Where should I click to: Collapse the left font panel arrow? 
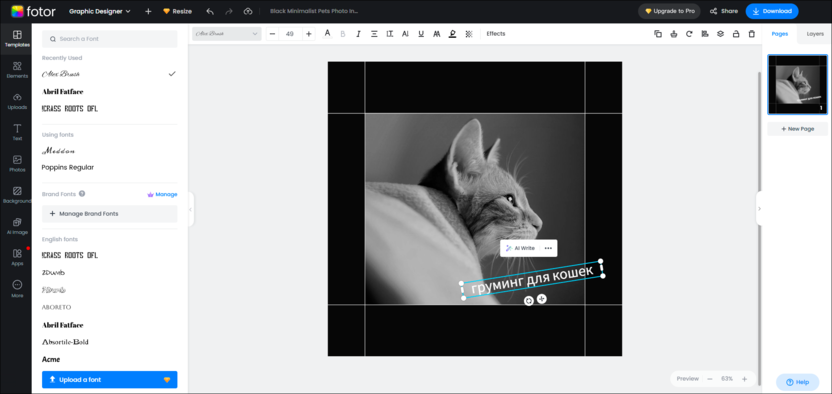[190, 209]
